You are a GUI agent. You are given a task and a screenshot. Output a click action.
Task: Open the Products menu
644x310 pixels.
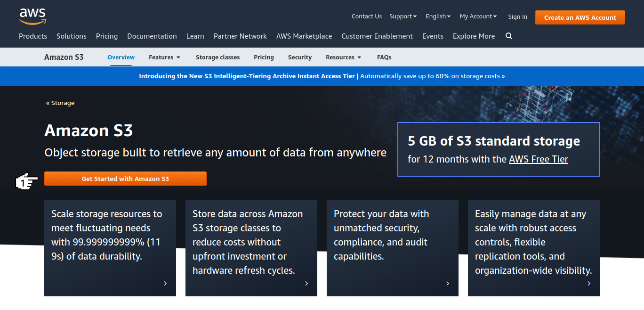[x=33, y=36]
